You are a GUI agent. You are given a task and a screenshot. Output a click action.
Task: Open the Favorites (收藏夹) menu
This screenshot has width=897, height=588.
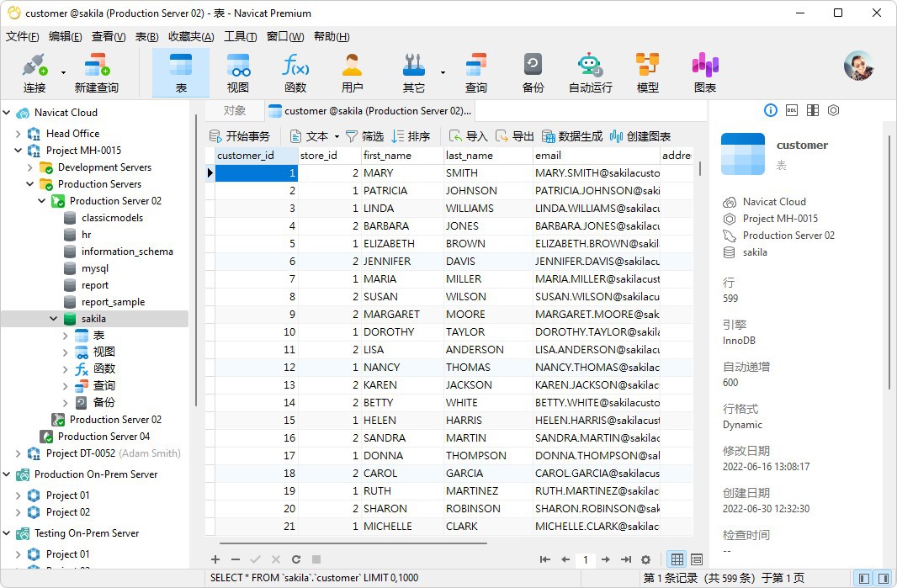coord(191,37)
